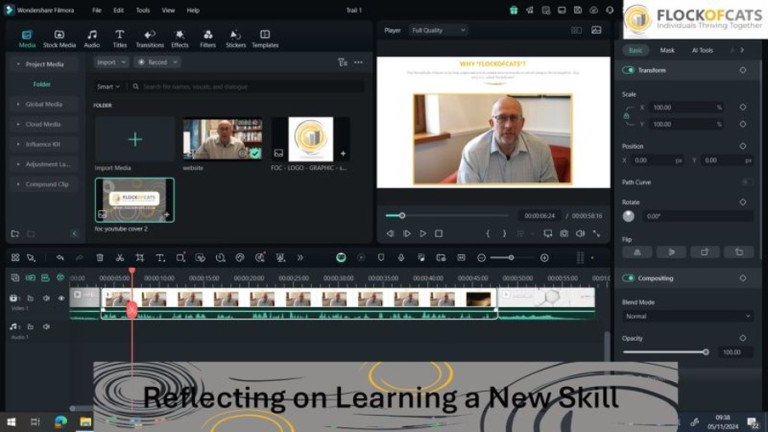Screen dimensions: 768x432
Task: Play the preview video
Action: pyautogui.click(x=423, y=234)
